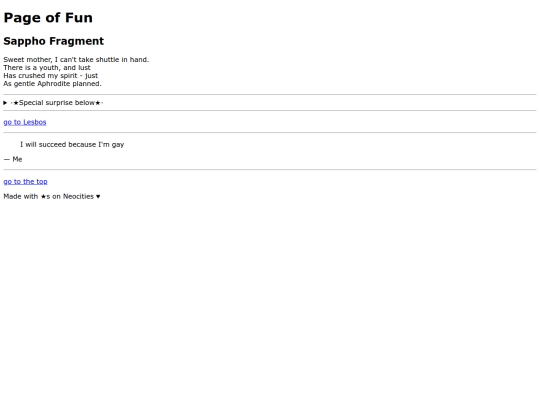Screen dimensions: 540x405
Task: Click the heart icon after Neocities
Action: pos(98,196)
